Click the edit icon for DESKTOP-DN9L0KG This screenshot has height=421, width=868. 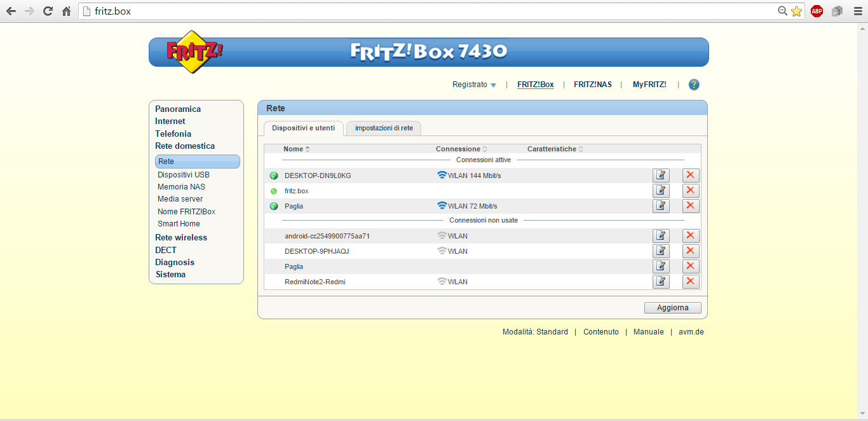click(661, 176)
